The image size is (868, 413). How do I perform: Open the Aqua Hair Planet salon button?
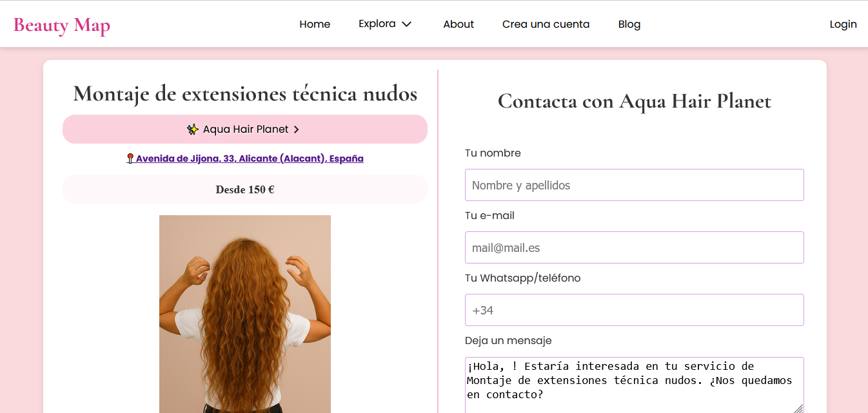click(x=245, y=130)
